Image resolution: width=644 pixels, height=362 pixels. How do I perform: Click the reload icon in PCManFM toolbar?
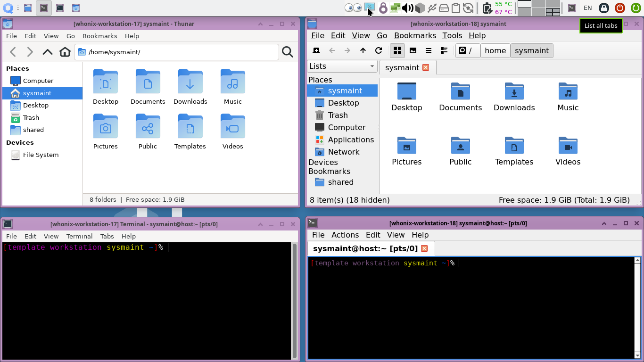(x=378, y=50)
